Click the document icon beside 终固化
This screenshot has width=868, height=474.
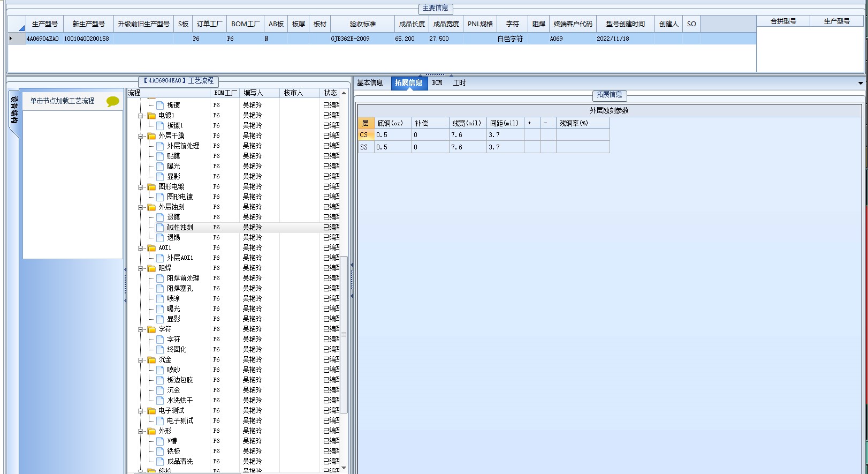160,349
